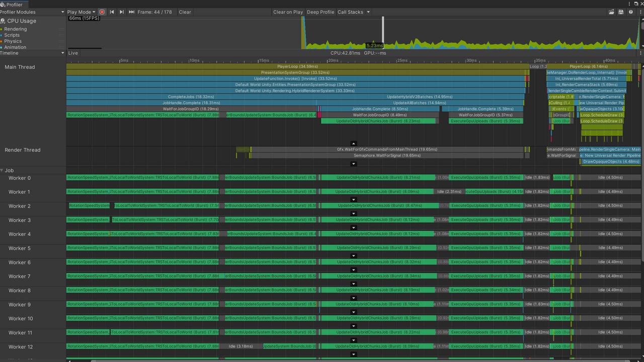Screen dimensions: 644x362
Task: Select Worker 12 Idle (3.18ms) block
Action: click(x=240, y=346)
